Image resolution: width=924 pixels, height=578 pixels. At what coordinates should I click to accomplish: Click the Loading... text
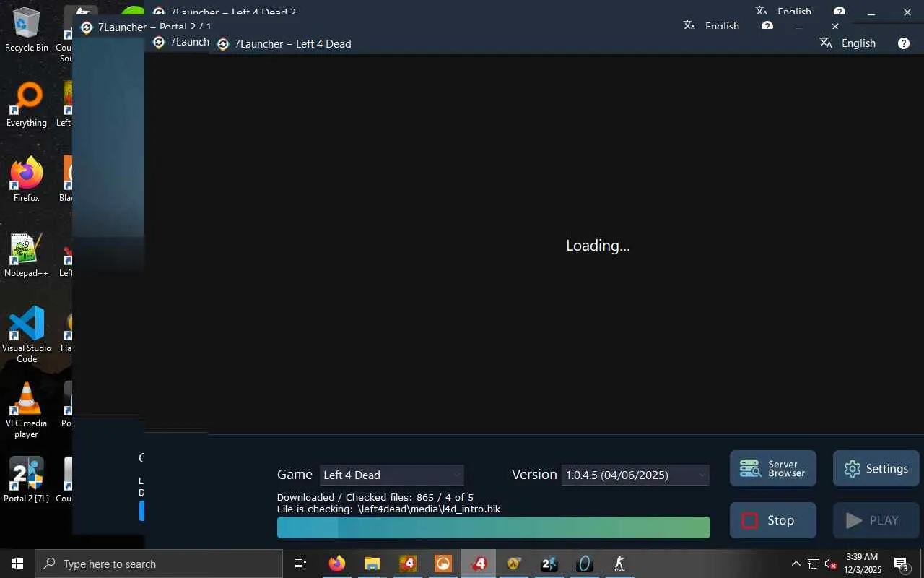point(598,246)
